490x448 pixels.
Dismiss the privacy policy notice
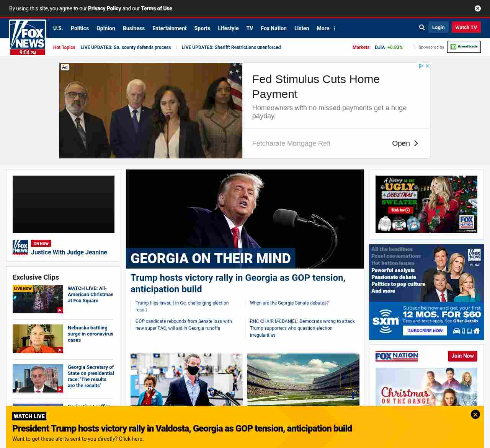[x=477, y=8]
